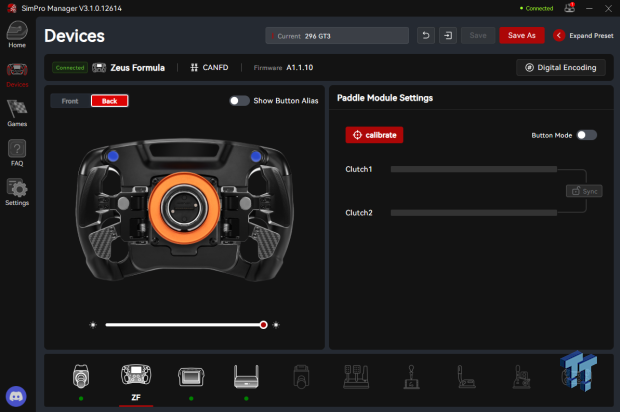Screen dimensions: 620x412
Task: Open the notifications icon with the red badge
Action: pos(570,8)
